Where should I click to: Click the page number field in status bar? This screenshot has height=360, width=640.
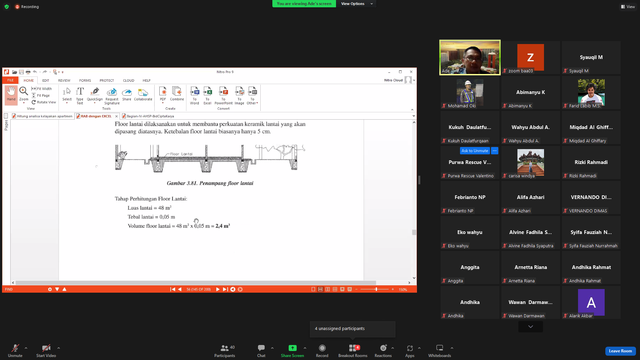[x=198, y=289]
